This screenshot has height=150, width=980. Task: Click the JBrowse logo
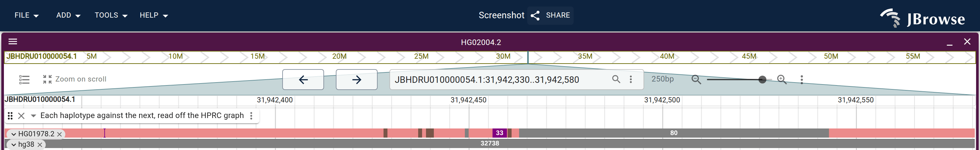[922, 18]
